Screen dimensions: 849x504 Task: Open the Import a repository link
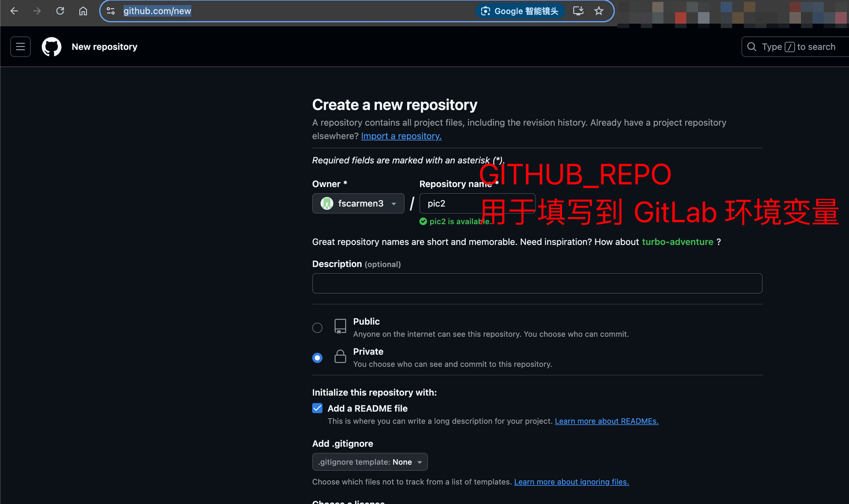coord(401,136)
